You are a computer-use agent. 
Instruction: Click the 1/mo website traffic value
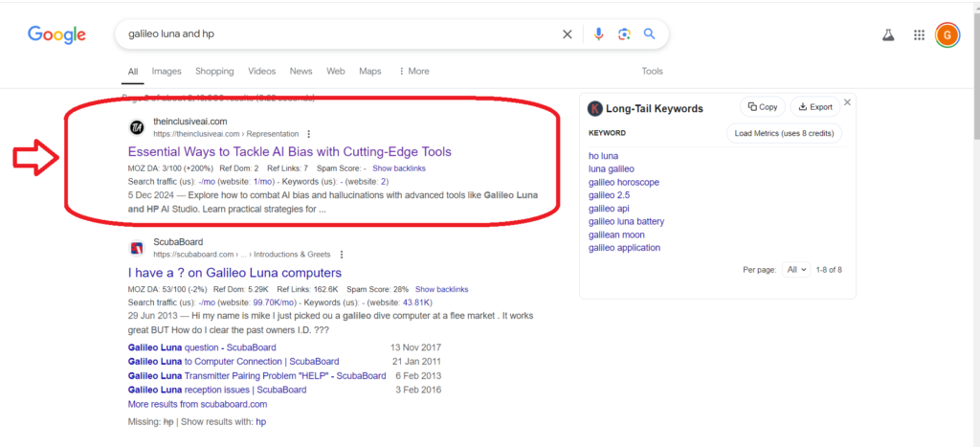tap(262, 181)
